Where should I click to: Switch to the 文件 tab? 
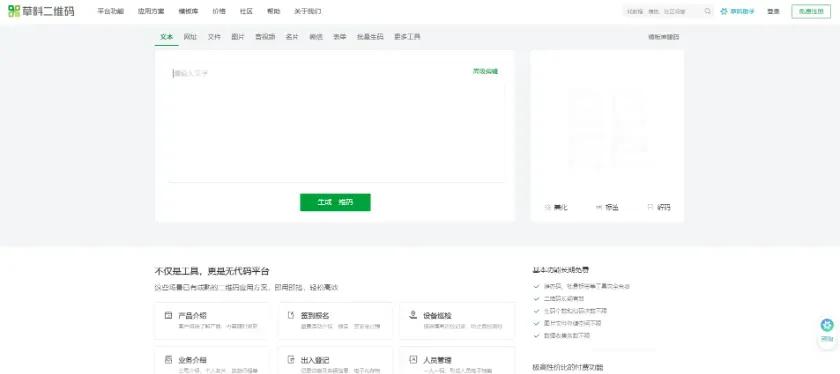pos(214,37)
